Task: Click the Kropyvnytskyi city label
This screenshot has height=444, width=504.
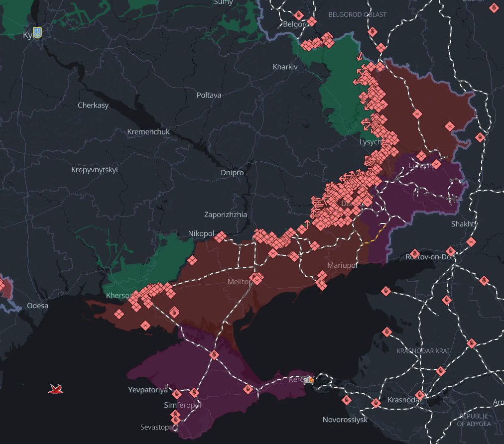Action: [x=95, y=170]
